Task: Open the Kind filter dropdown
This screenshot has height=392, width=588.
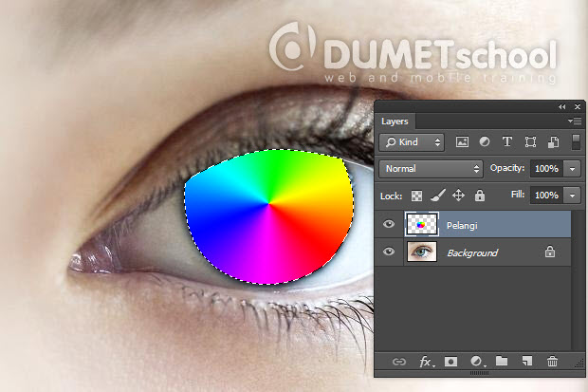Action: [412, 142]
